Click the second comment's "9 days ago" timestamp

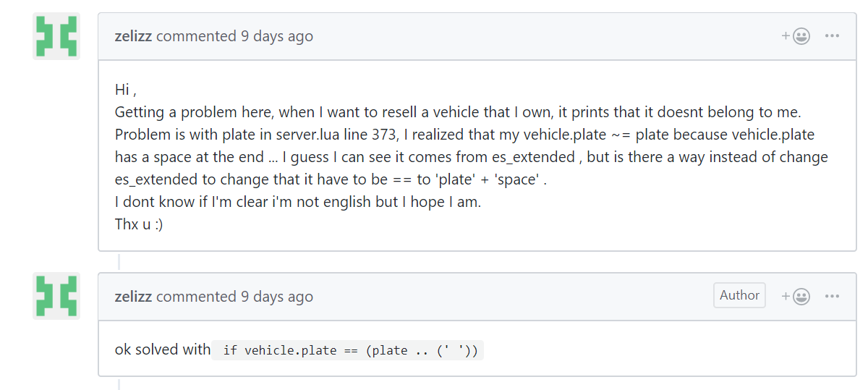(277, 297)
